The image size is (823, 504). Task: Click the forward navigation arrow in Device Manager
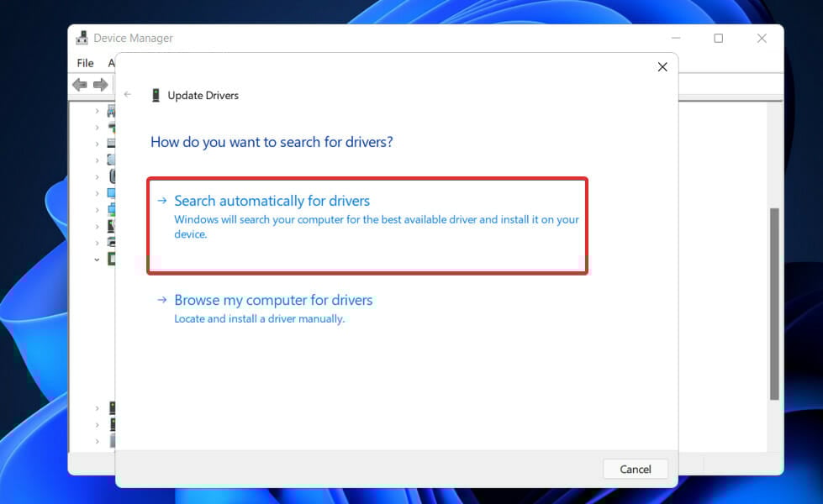tap(99, 84)
